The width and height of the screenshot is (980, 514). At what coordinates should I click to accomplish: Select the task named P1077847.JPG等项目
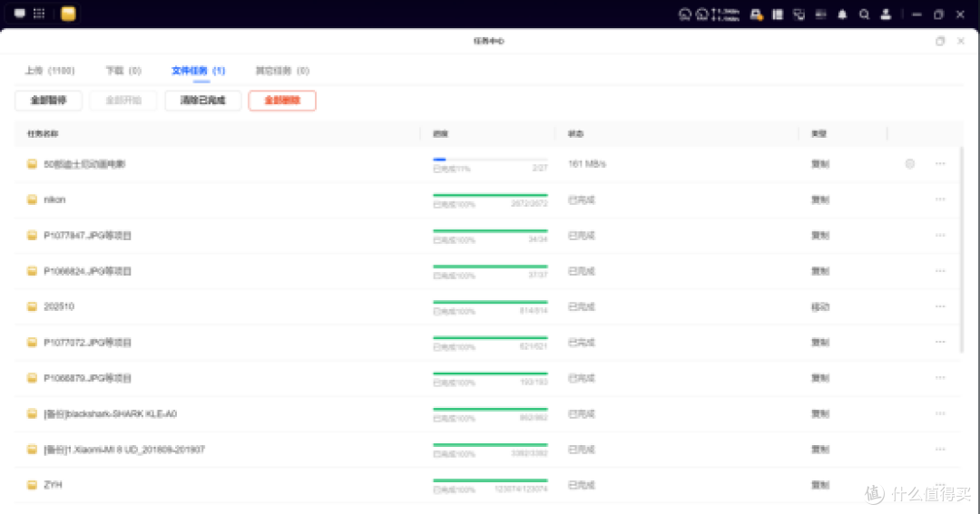(x=87, y=236)
